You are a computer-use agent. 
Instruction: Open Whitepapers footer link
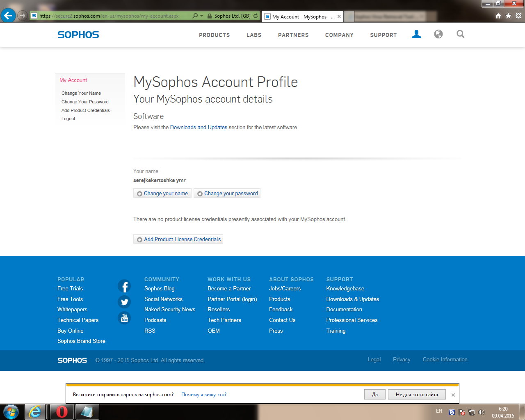coord(72,310)
